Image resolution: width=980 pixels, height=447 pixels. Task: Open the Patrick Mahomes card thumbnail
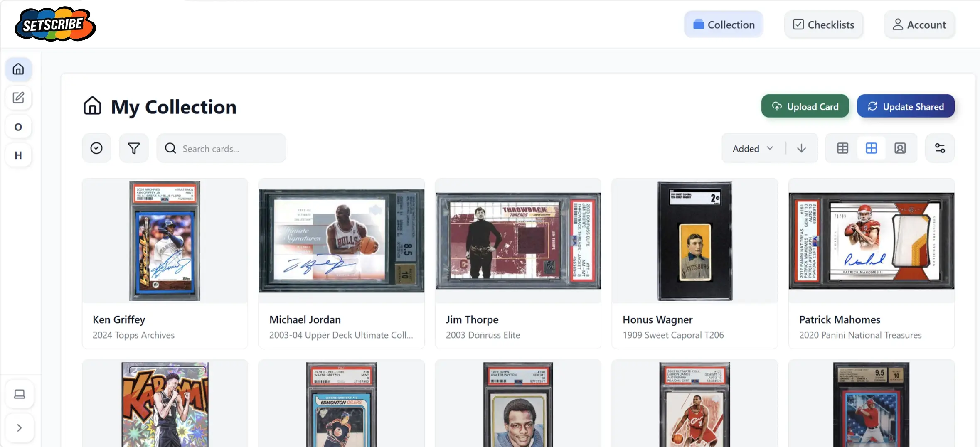[872, 241]
